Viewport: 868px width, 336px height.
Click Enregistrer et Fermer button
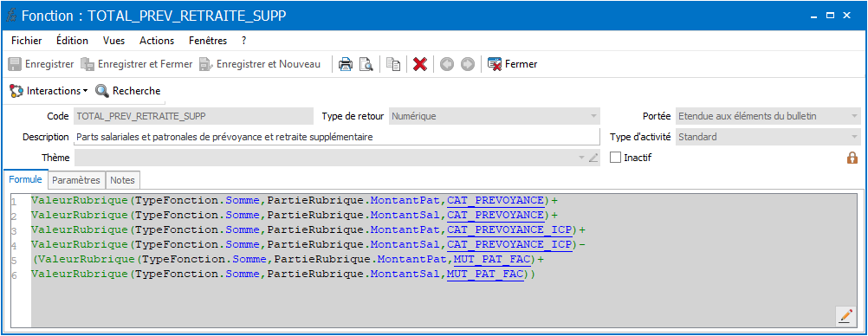[137, 64]
